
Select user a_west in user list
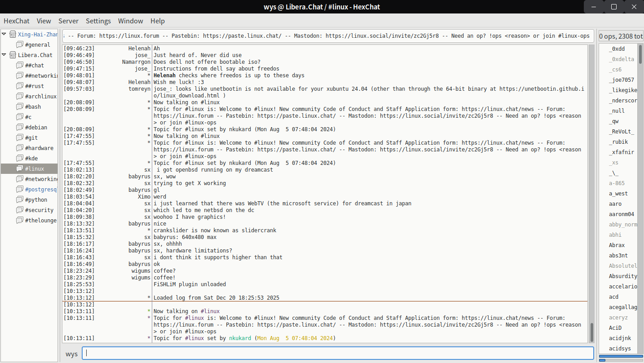[618, 194]
